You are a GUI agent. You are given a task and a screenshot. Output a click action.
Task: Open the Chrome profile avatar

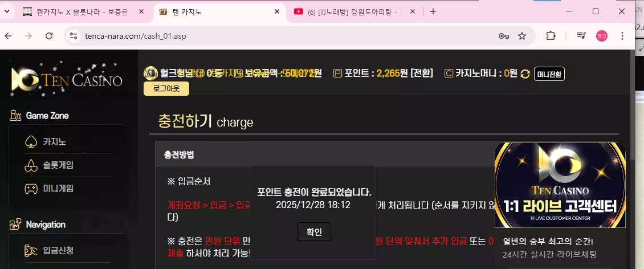(602, 36)
